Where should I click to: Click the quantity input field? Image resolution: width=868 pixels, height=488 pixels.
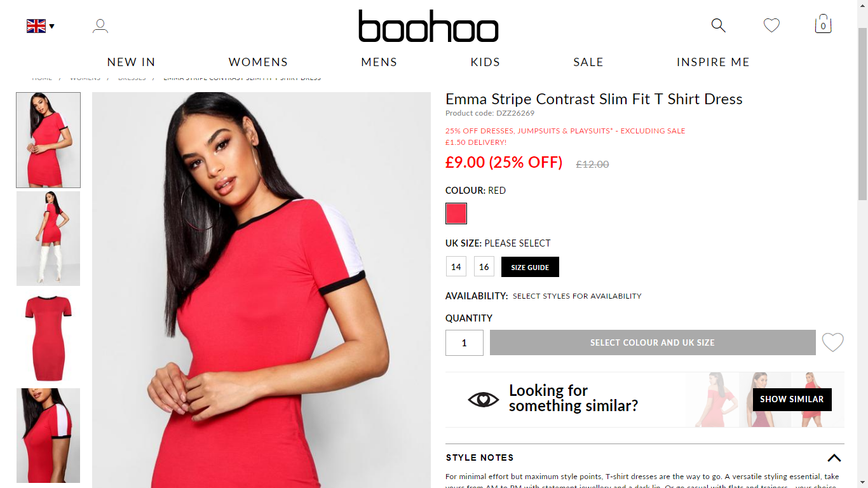[465, 342]
